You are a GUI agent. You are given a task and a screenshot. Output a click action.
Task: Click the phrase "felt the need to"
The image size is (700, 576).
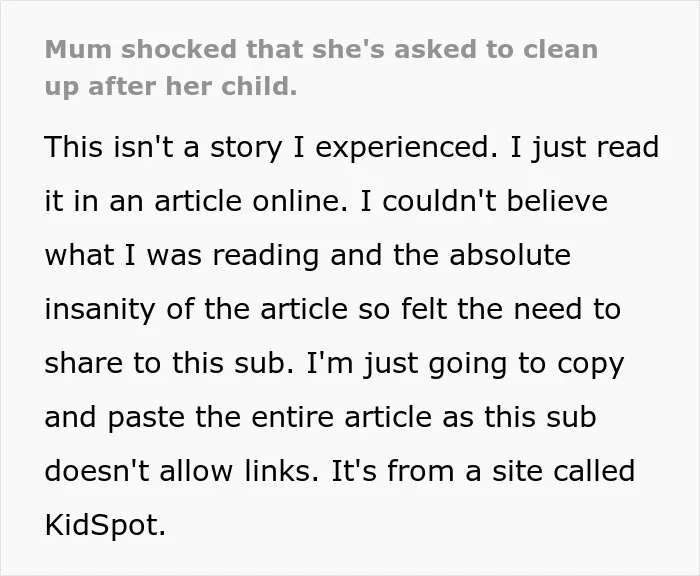coord(511,309)
